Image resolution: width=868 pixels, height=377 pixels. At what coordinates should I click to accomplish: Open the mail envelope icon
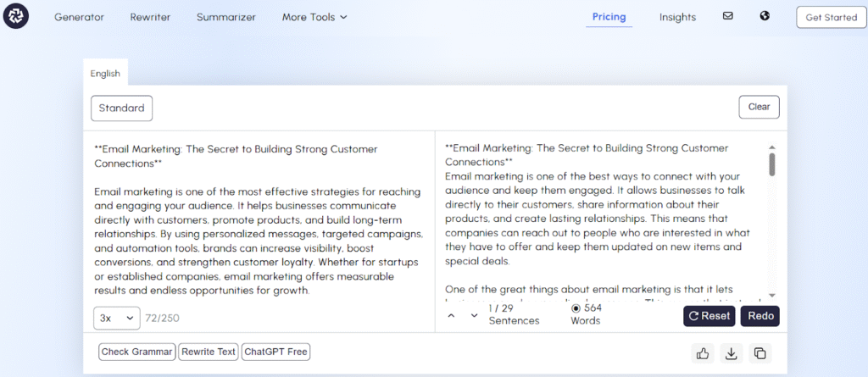pyautogui.click(x=727, y=16)
